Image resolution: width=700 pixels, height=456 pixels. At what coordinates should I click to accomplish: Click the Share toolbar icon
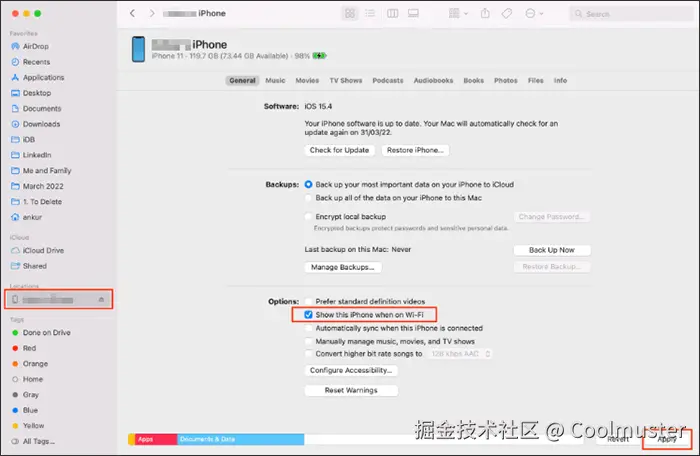tap(485, 13)
